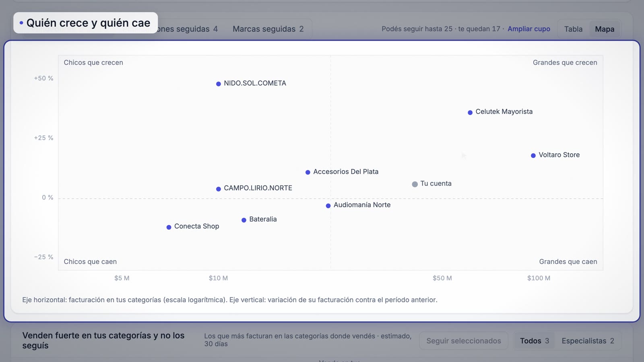The width and height of the screenshot is (644, 362).
Task: Click the $5 M axis label
Action: (122, 278)
